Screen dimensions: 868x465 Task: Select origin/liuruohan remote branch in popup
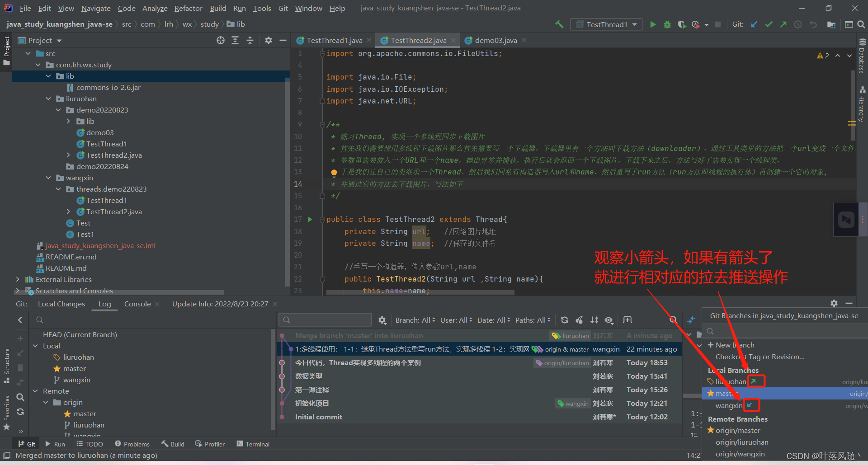click(x=742, y=442)
